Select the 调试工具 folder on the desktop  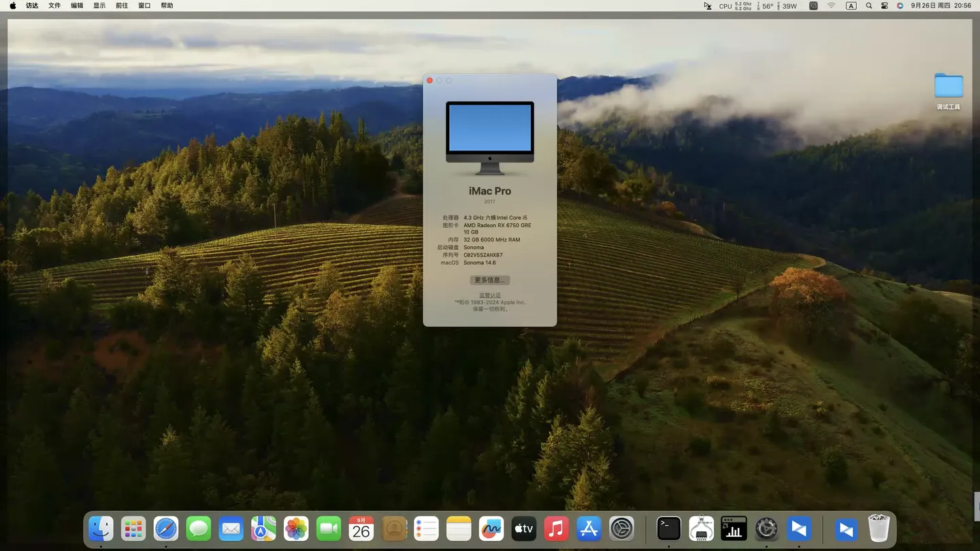click(948, 86)
